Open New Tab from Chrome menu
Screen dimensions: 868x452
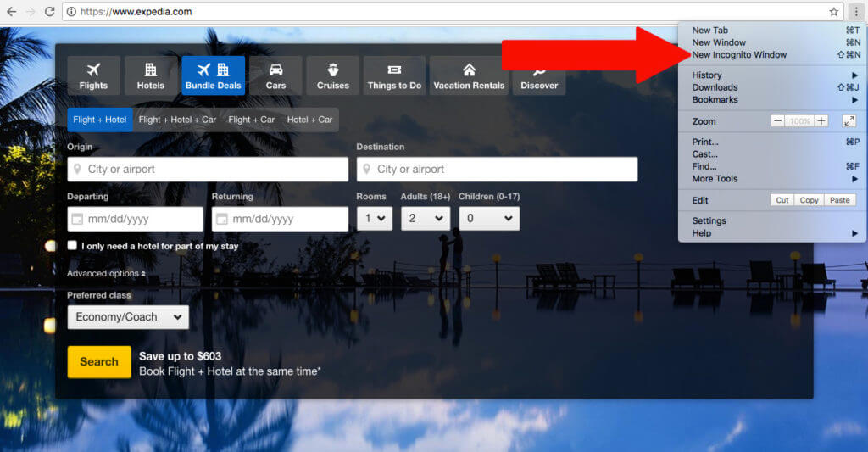[x=772, y=31]
